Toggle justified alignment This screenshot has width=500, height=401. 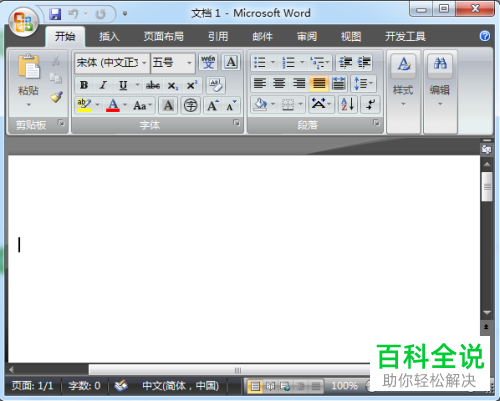319,83
